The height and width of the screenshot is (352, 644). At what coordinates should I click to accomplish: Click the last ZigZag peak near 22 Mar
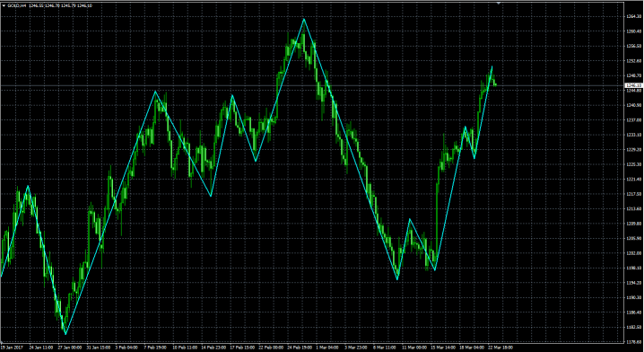tap(492, 66)
